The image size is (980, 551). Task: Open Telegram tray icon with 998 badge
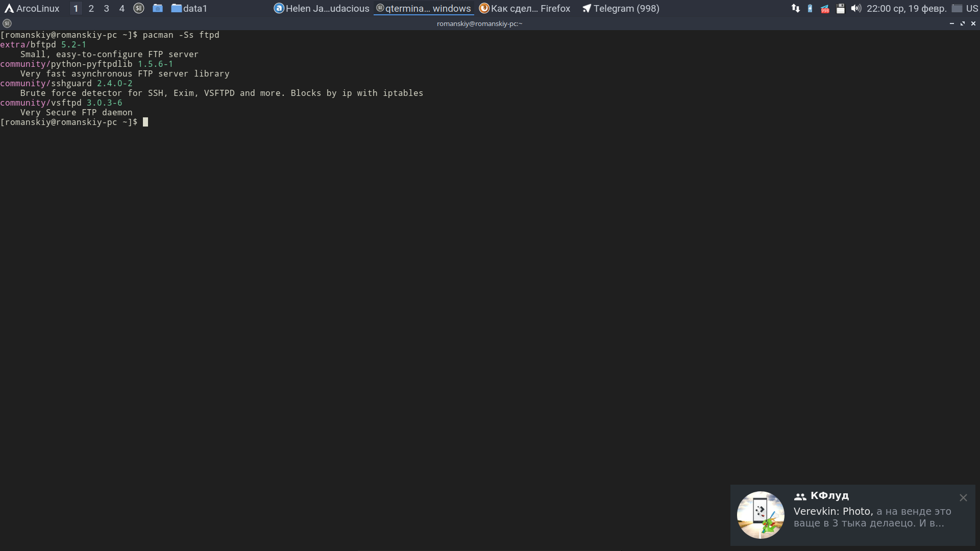coord(825,8)
